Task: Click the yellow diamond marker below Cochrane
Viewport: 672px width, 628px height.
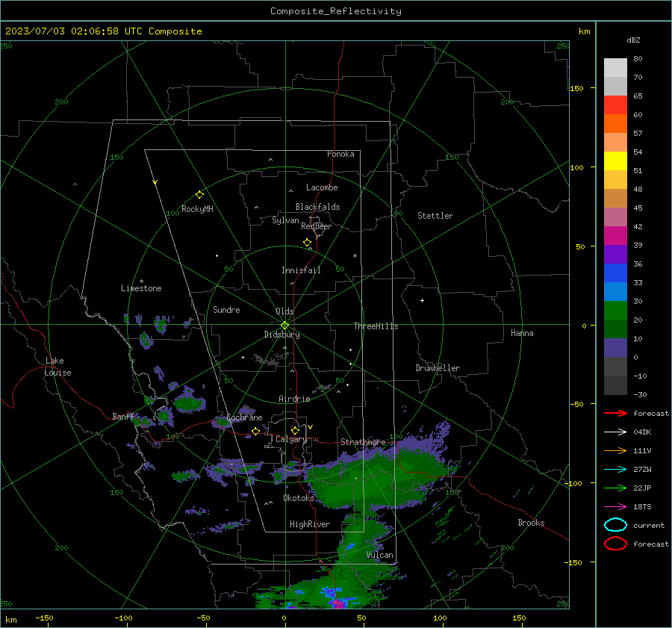Action: click(x=255, y=431)
